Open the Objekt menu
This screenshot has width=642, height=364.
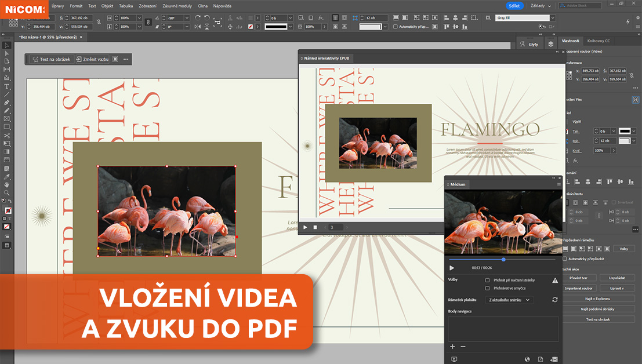(x=107, y=6)
